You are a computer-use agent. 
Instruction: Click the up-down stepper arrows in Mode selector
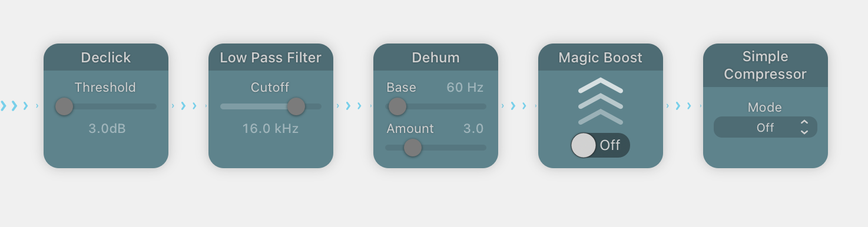tap(804, 128)
